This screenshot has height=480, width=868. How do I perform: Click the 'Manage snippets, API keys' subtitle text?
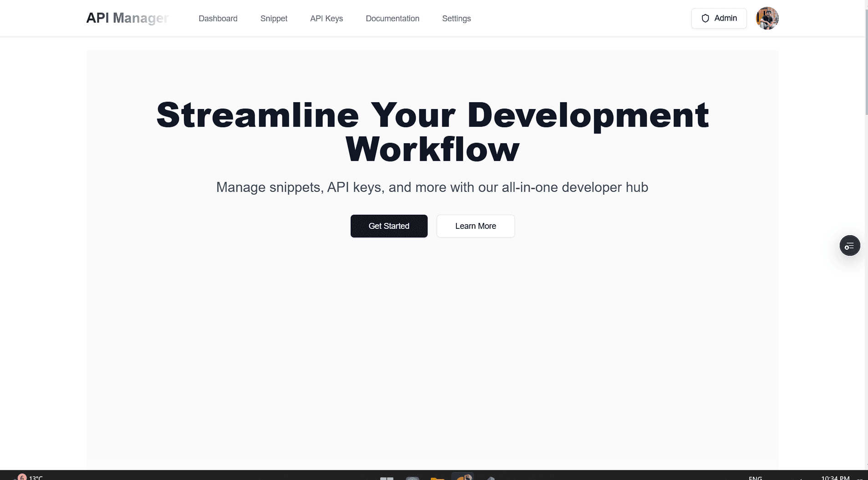tap(432, 187)
